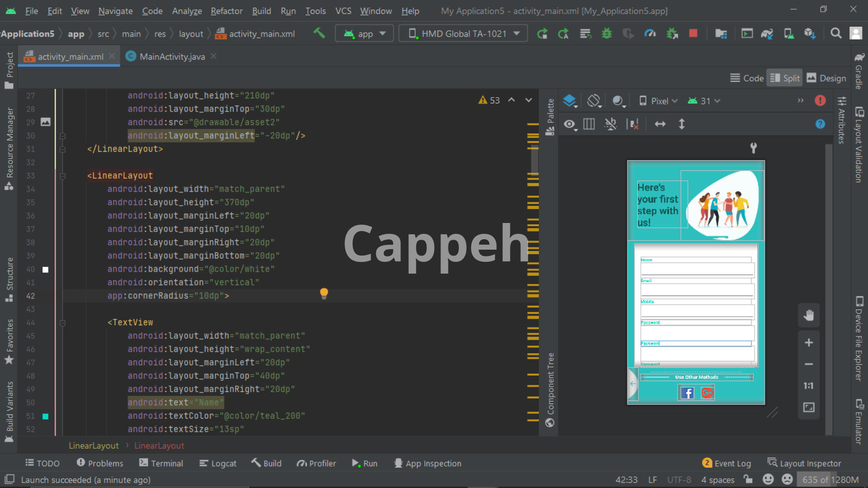
Task: Select the pan hand tool in design preview
Action: point(809,315)
